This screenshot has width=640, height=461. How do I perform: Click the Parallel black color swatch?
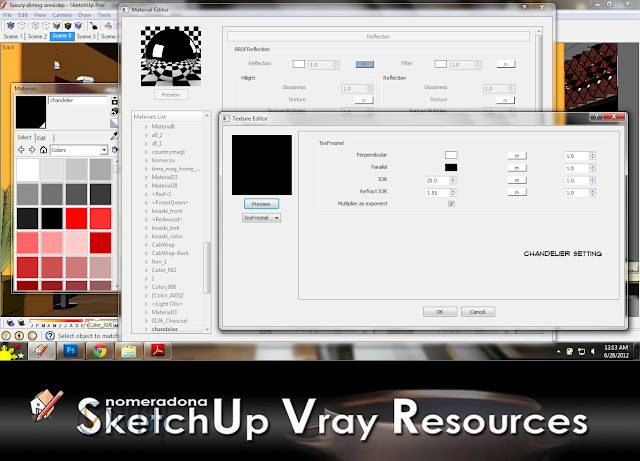(451, 167)
